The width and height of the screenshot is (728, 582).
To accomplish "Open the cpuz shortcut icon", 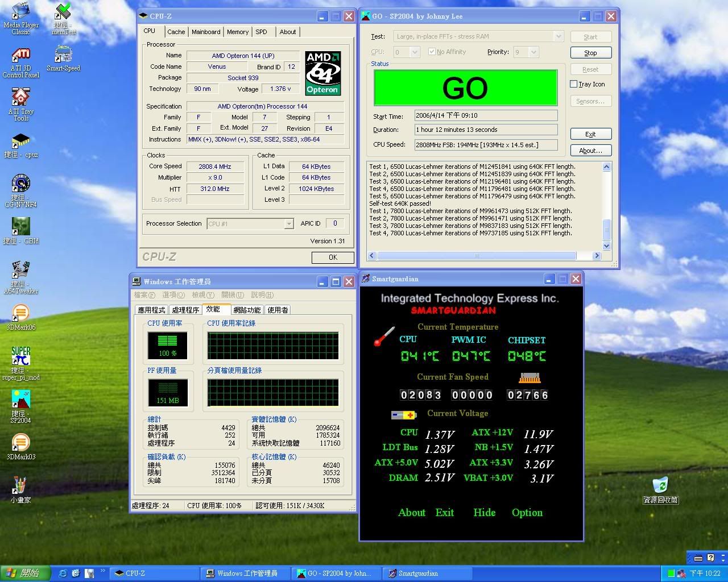I will 20,141.
